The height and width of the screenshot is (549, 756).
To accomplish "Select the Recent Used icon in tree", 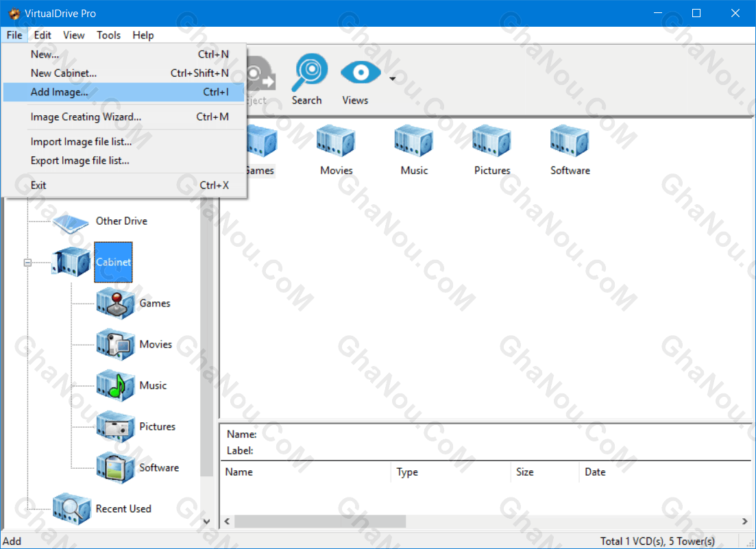I will 71,509.
